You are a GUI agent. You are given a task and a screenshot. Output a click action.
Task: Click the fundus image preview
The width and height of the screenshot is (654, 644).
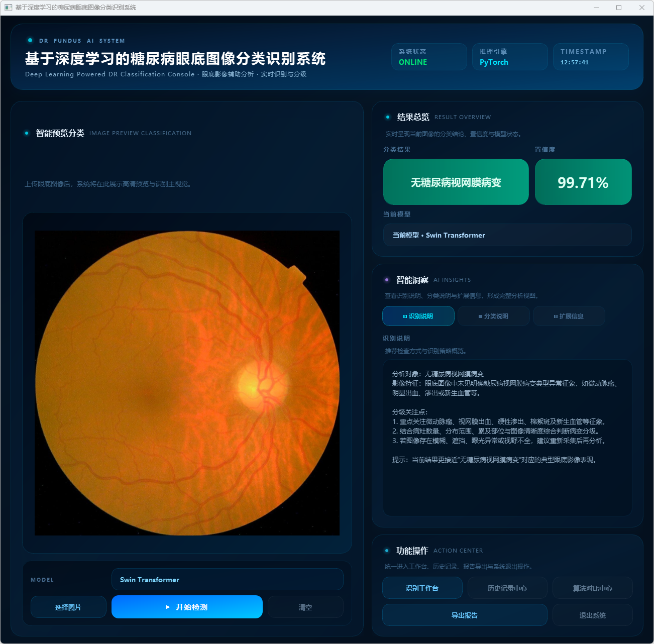click(187, 383)
